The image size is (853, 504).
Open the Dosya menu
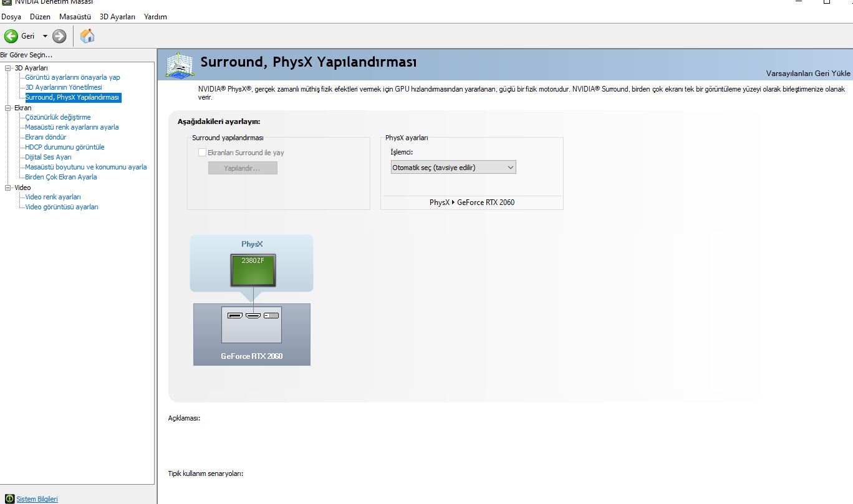(x=11, y=17)
